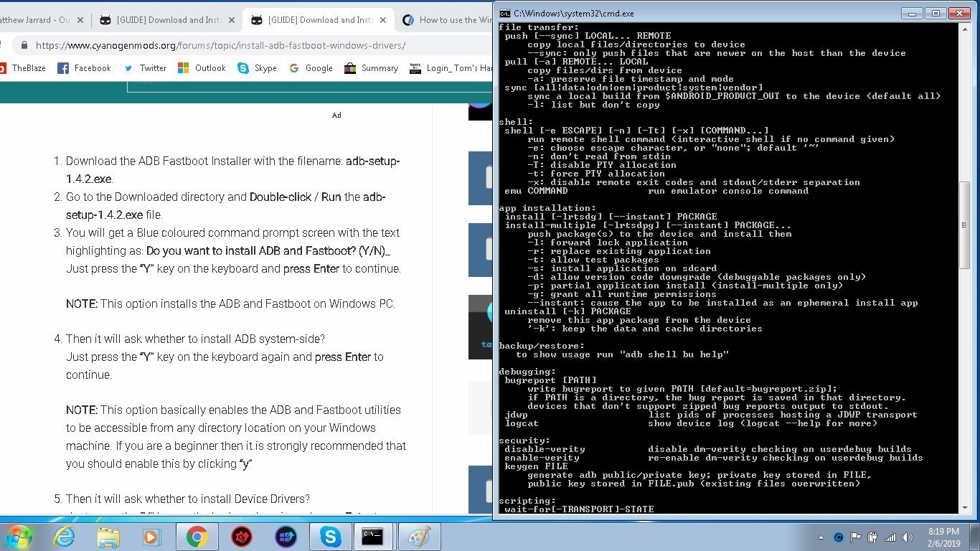Open the Paint app from taskbar
The width and height of the screenshot is (980, 551).
pyautogui.click(x=418, y=536)
